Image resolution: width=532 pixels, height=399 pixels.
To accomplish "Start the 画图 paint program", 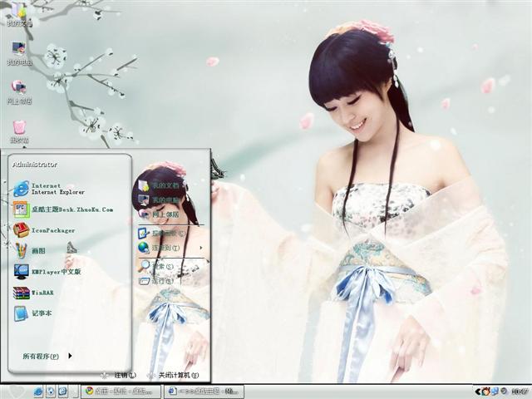I will 30,251.
